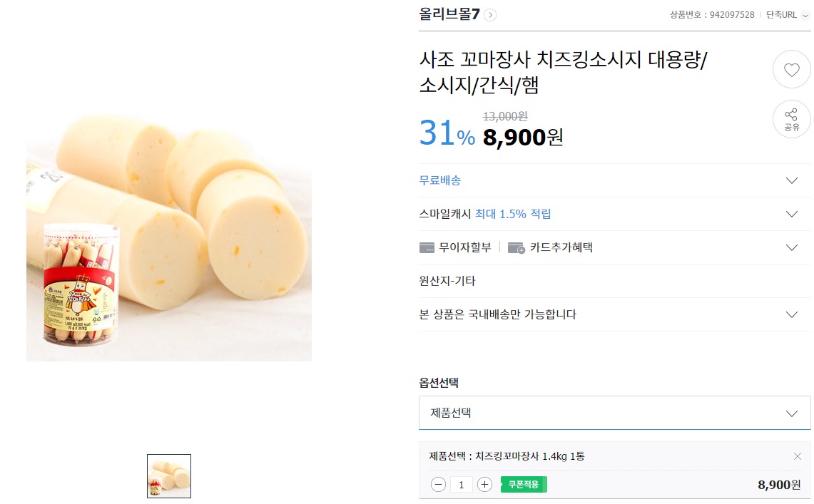
Task: Expand the 국내배송만 가능합니다 notice
Action: point(791,314)
